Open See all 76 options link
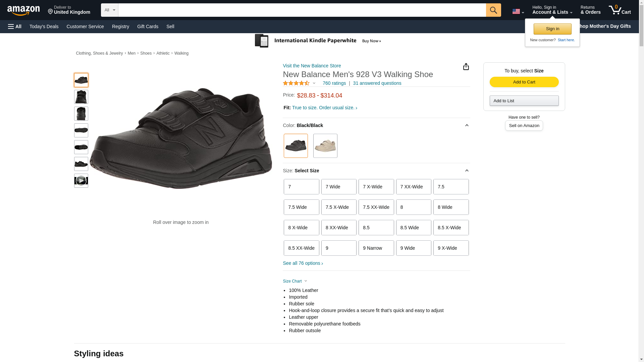This screenshot has width=644, height=362. pyautogui.click(x=303, y=263)
